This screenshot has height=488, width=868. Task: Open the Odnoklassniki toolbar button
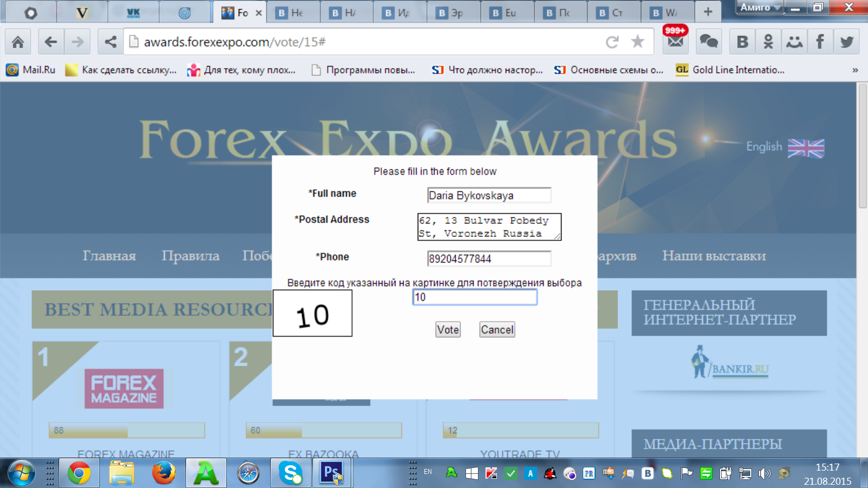tap(768, 42)
